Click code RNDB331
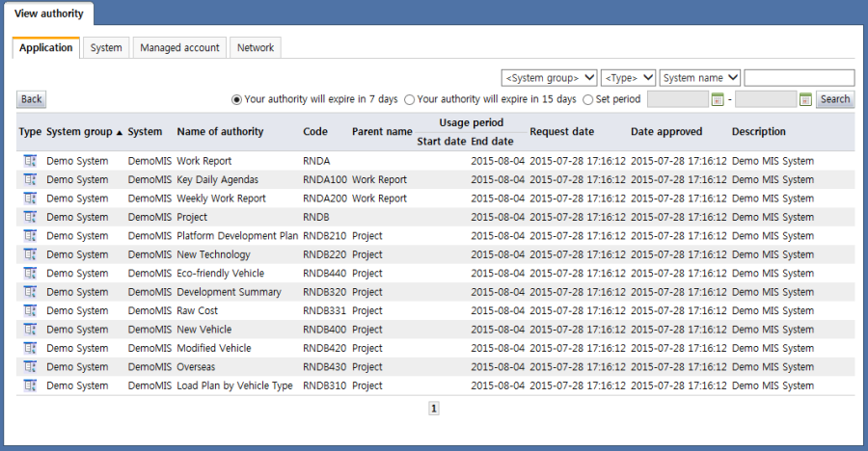The width and height of the screenshot is (868, 451). pyautogui.click(x=324, y=311)
